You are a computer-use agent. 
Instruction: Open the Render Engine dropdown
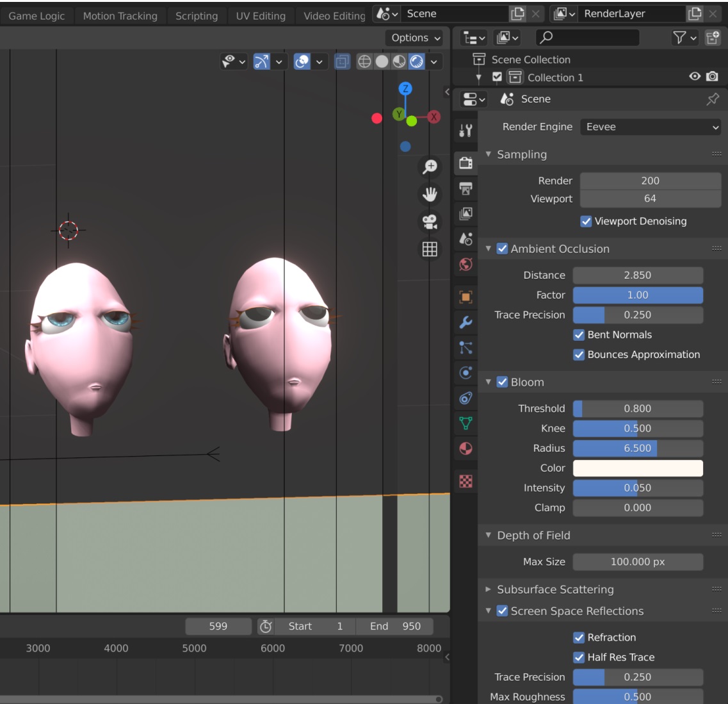pos(651,127)
